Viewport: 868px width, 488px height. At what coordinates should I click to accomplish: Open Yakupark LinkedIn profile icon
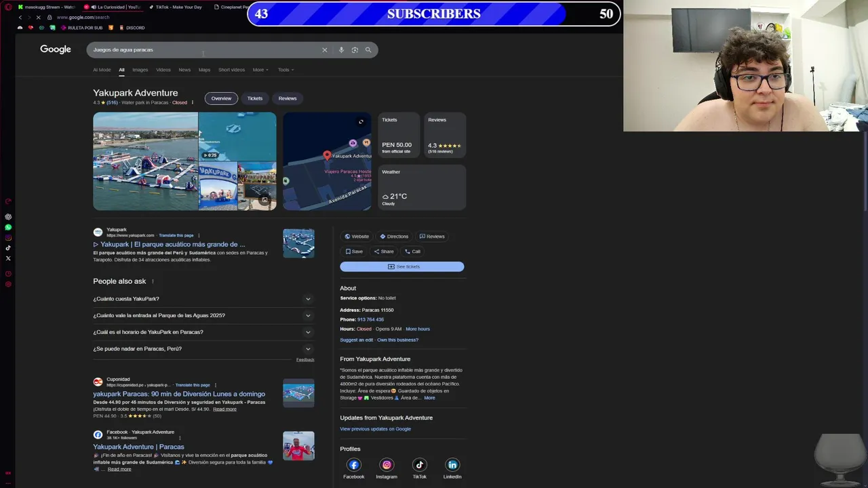click(452, 464)
